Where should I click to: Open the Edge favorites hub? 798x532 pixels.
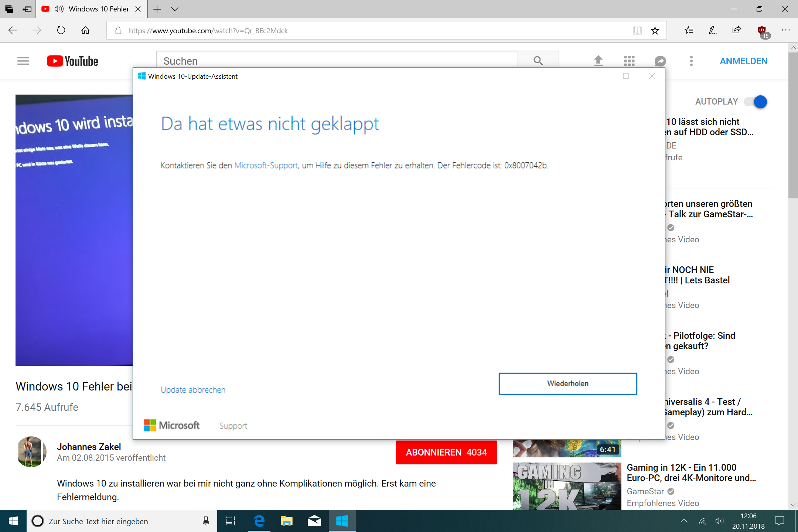(x=689, y=30)
